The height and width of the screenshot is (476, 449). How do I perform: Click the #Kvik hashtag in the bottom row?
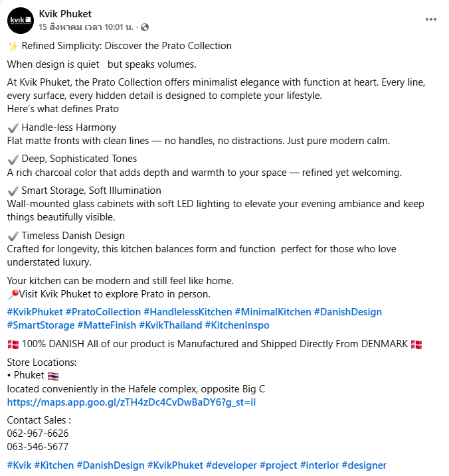[19, 465]
